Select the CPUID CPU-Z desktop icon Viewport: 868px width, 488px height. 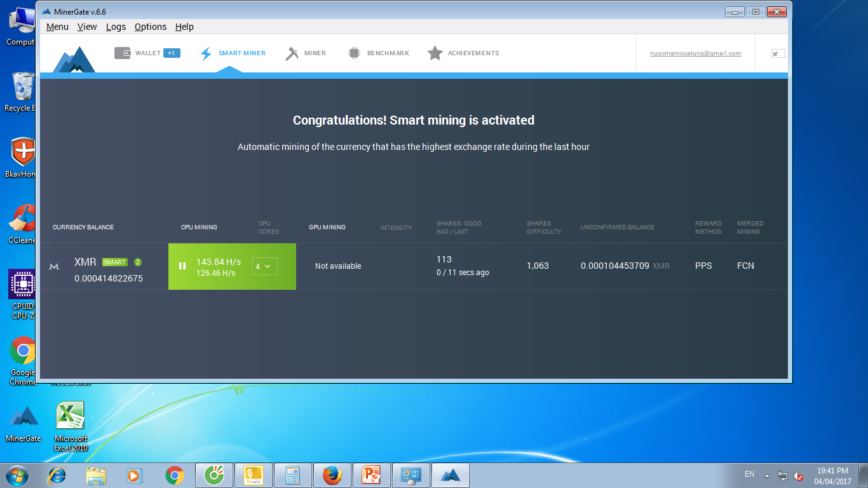[x=22, y=295]
